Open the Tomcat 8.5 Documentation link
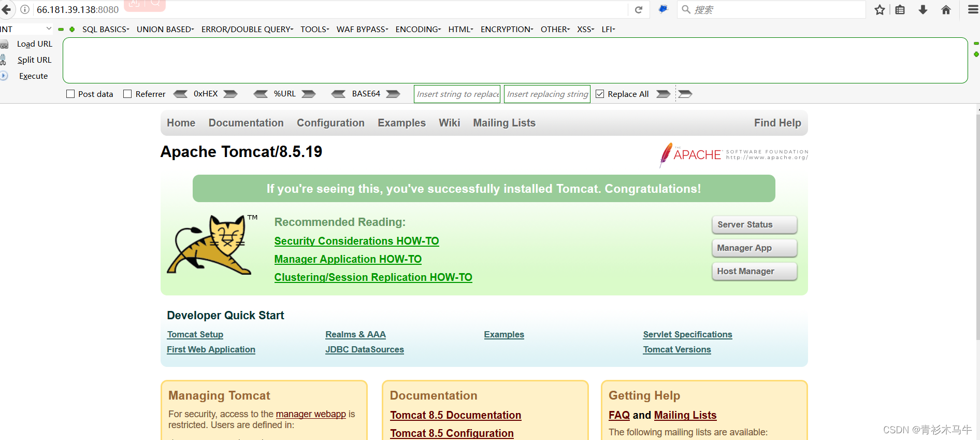980x440 pixels. tap(455, 415)
